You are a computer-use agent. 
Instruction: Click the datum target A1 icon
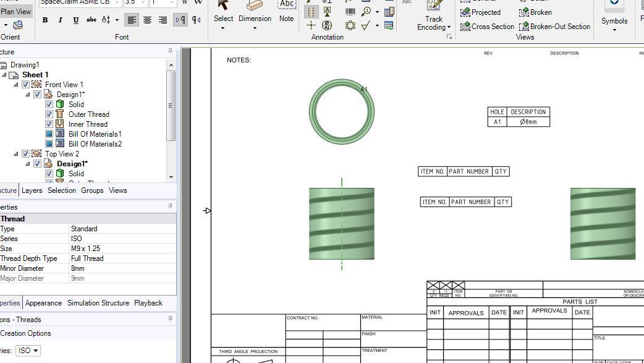point(327,25)
